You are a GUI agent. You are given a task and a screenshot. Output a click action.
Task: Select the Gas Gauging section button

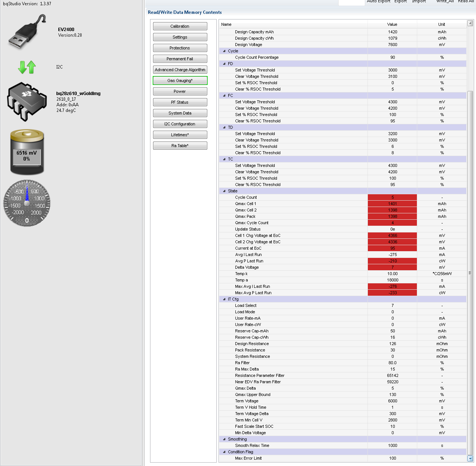180,80
